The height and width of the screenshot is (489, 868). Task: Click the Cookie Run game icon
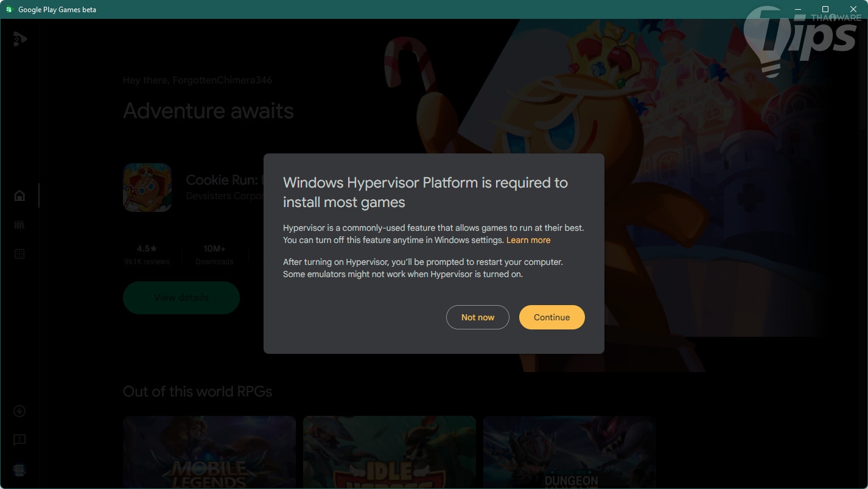(147, 188)
